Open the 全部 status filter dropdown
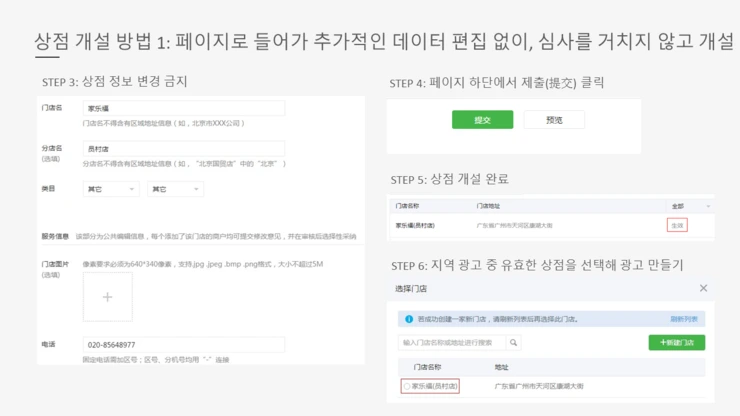Screen dimensions: 740x416 690,206
